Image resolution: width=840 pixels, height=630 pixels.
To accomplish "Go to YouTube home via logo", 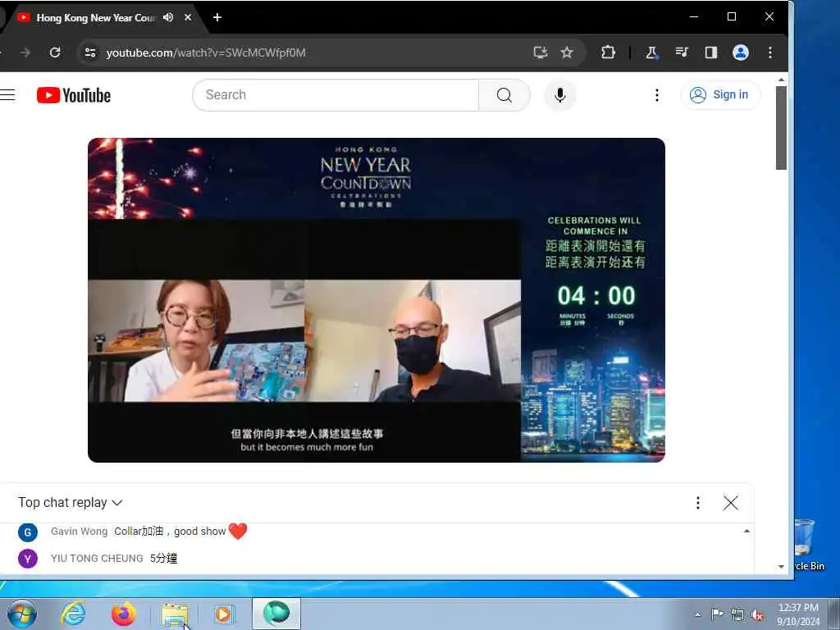I will point(74,95).
